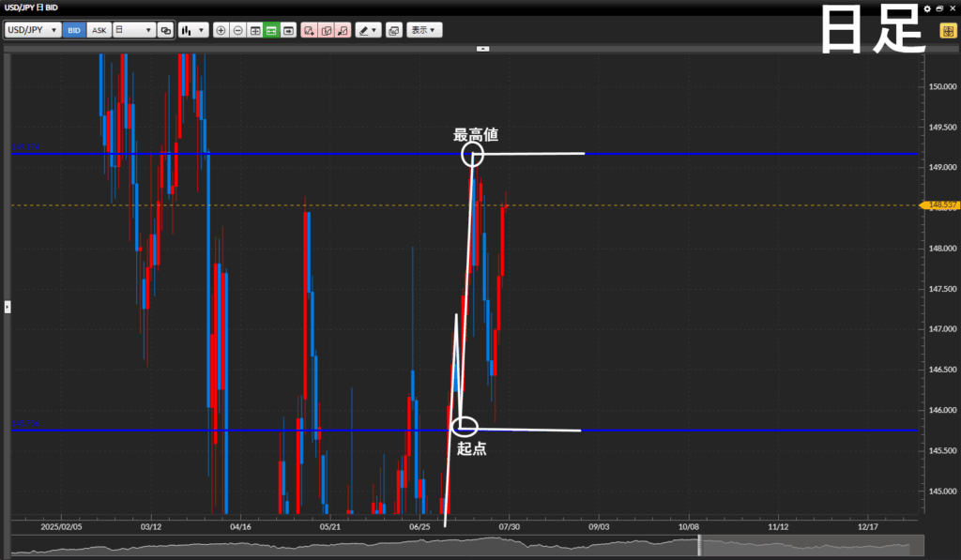Click the 07/30 date axis label
Image resolution: width=961 pixels, height=560 pixels.
click(x=510, y=527)
